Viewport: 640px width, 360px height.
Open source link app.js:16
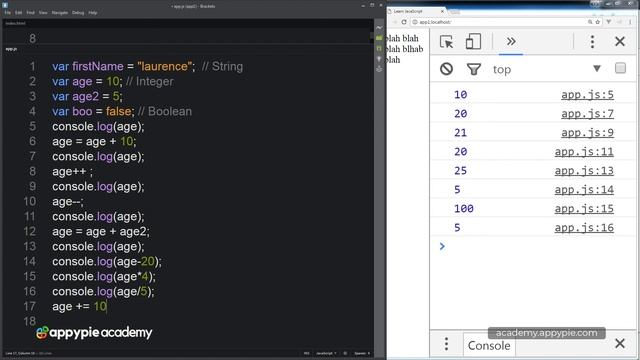(x=584, y=228)
